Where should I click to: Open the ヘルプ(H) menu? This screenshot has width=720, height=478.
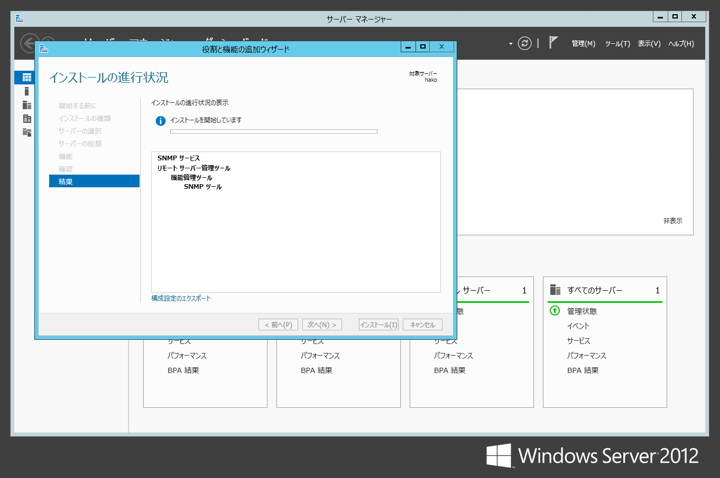681,44
